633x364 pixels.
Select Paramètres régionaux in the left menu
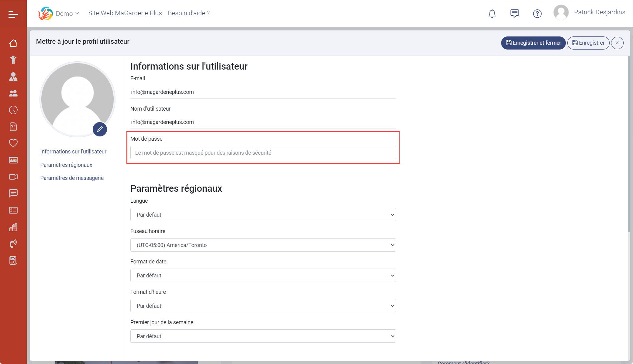click(x=66, y=165)
